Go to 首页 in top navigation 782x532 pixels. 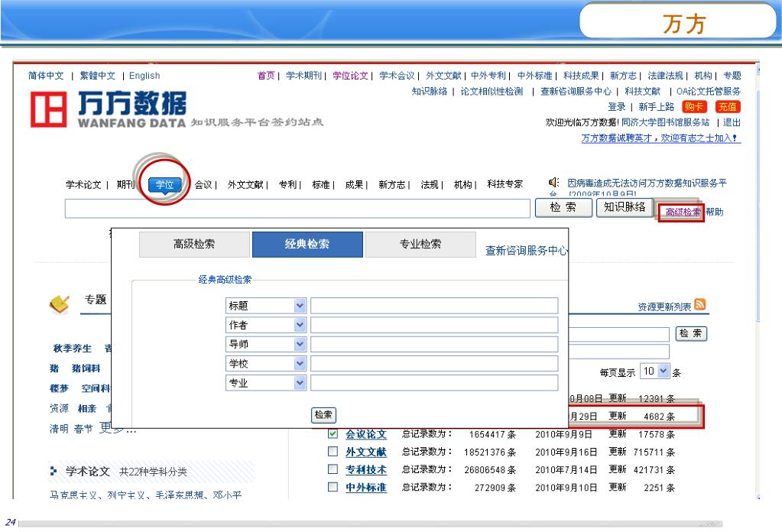tap(266, 76)
